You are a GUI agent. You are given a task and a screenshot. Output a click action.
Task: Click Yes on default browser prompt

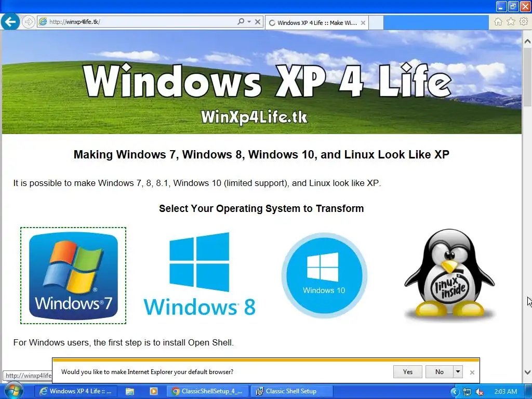click(407, 372)
